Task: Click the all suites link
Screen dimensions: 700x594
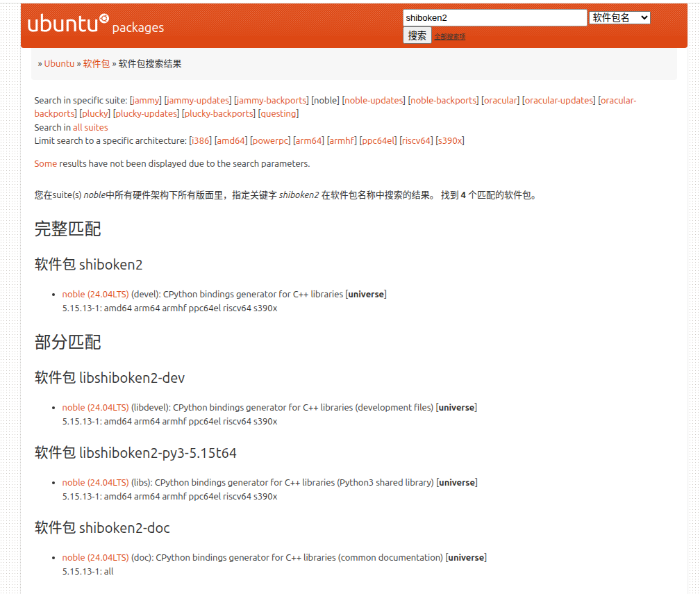Action: pos(90,128)
